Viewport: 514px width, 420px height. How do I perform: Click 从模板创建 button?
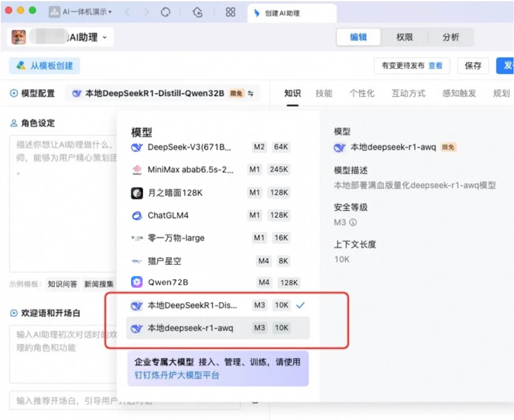coord(45,66)
